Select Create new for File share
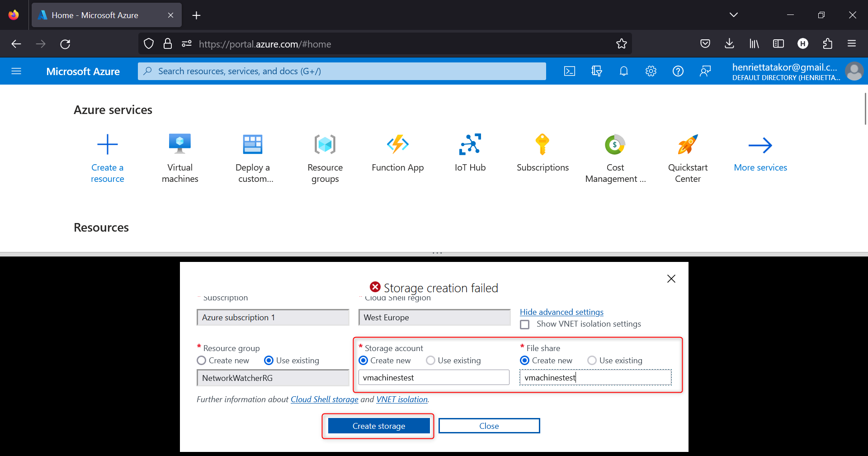This screenshot has width=868, height=456. [524, 361]
